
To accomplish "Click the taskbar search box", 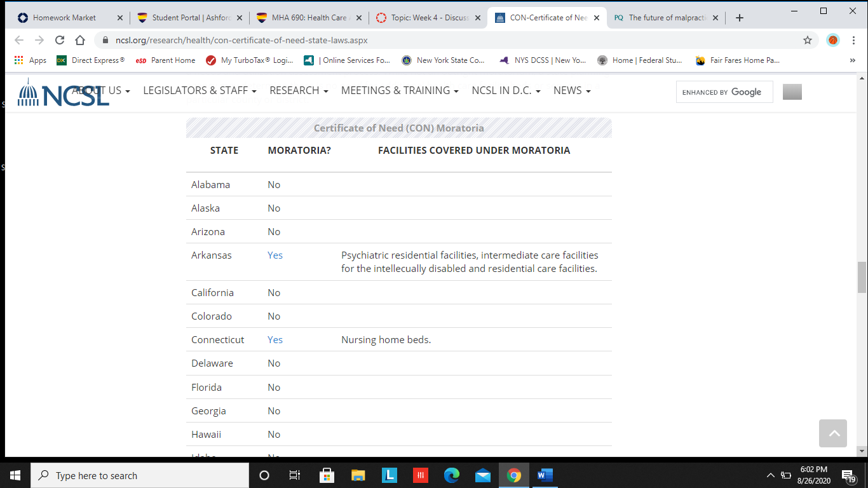I will tap(139, 475).
